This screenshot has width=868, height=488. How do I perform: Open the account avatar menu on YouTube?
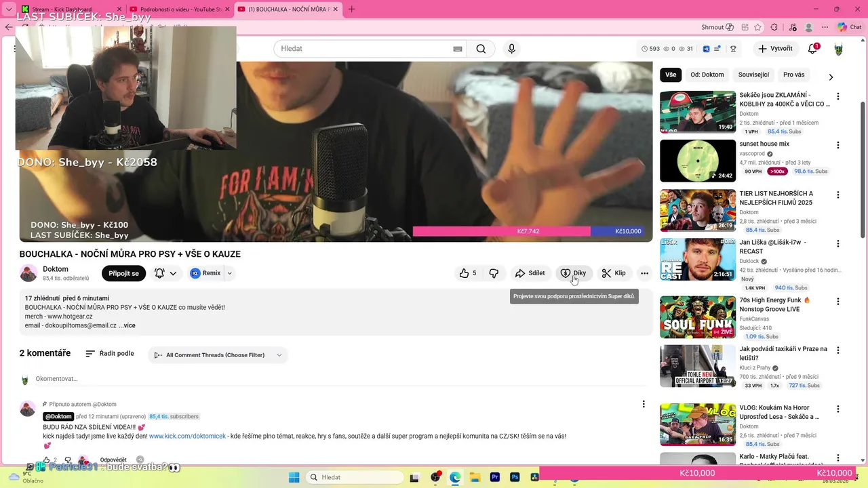(x=839, y=49)
